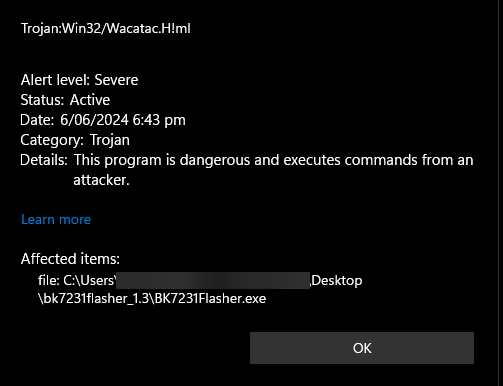
Task: Click the Trojan category value
Action: (110, 140)
